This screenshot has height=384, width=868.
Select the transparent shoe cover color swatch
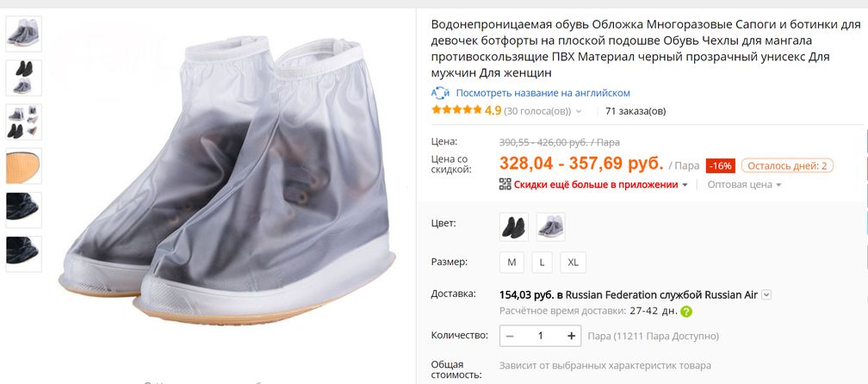pos(551,226)
